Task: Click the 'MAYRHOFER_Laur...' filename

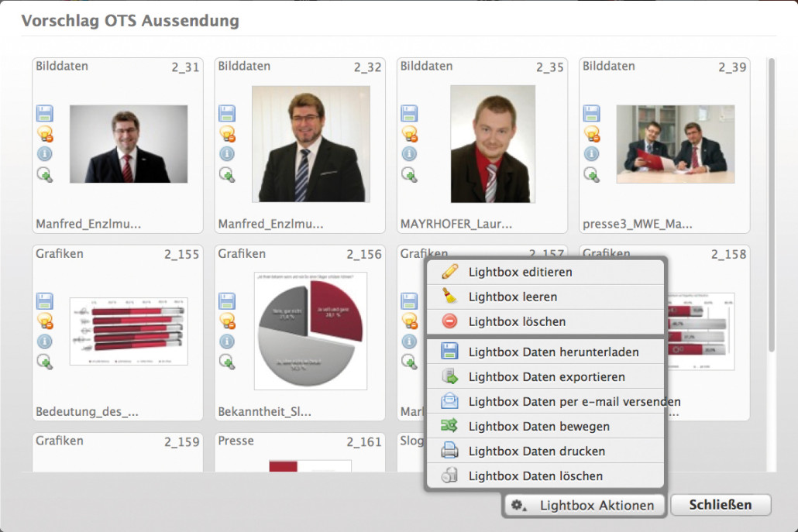Action: click(456, 224)
